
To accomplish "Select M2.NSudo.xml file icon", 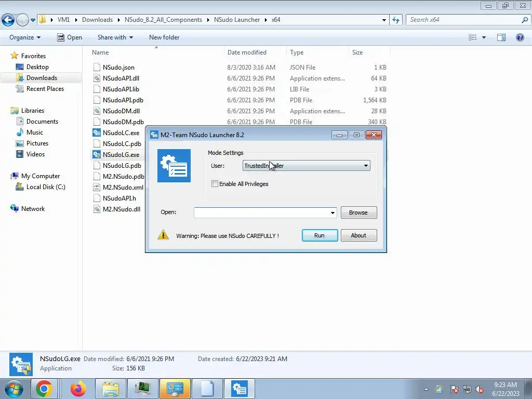I will click(x=97, y=187).
